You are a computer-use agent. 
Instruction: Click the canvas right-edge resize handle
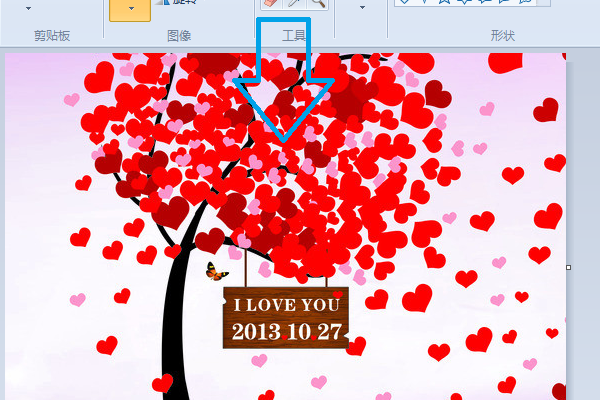coord(569,267)
